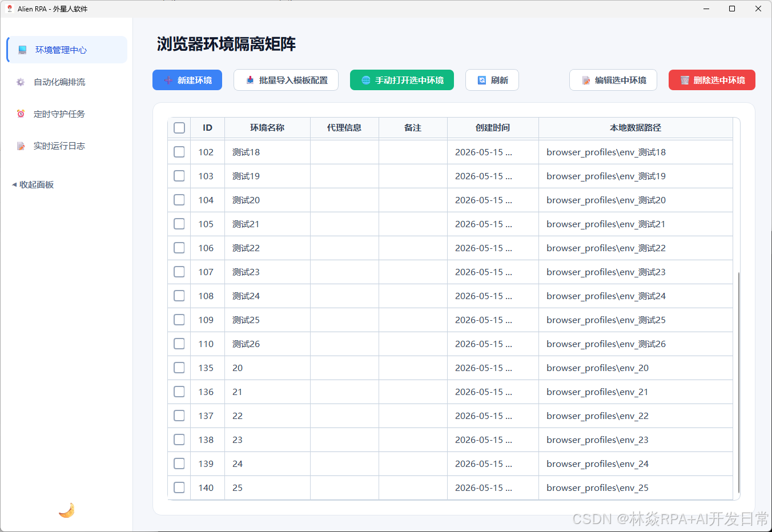Click creation time cell in ID 140 row
Image resolution: width=772 pixels, height=532 pixels.
(x=493, y=488)
